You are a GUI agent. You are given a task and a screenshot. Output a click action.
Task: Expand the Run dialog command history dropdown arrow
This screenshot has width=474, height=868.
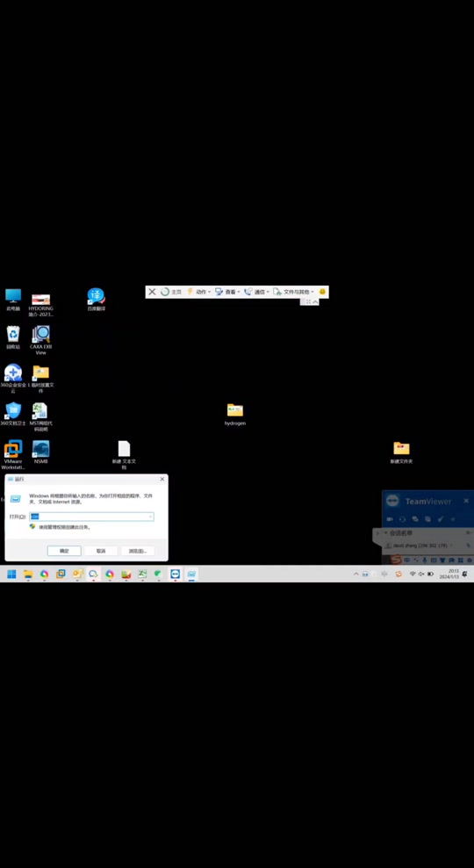coord(150,517)
